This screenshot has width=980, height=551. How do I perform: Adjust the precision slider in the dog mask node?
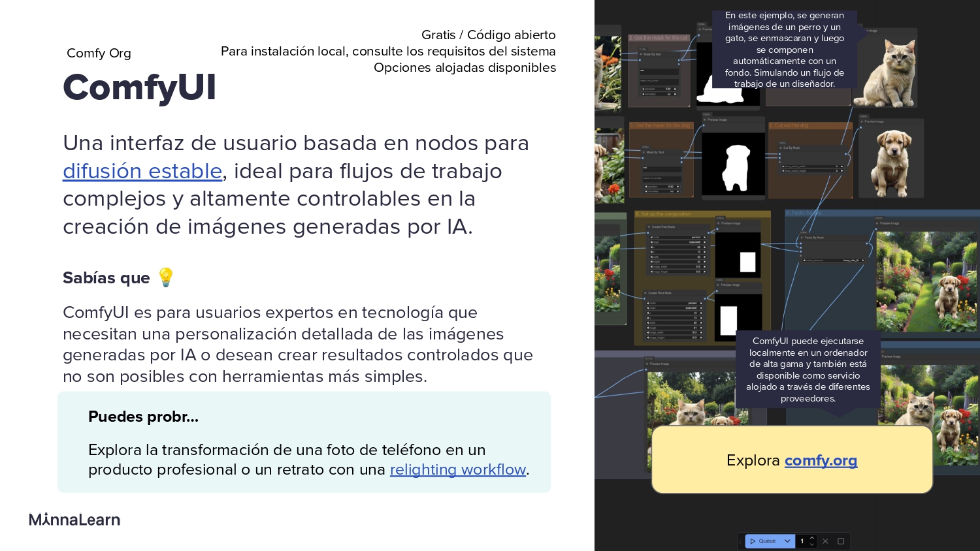tap(662, 186)
